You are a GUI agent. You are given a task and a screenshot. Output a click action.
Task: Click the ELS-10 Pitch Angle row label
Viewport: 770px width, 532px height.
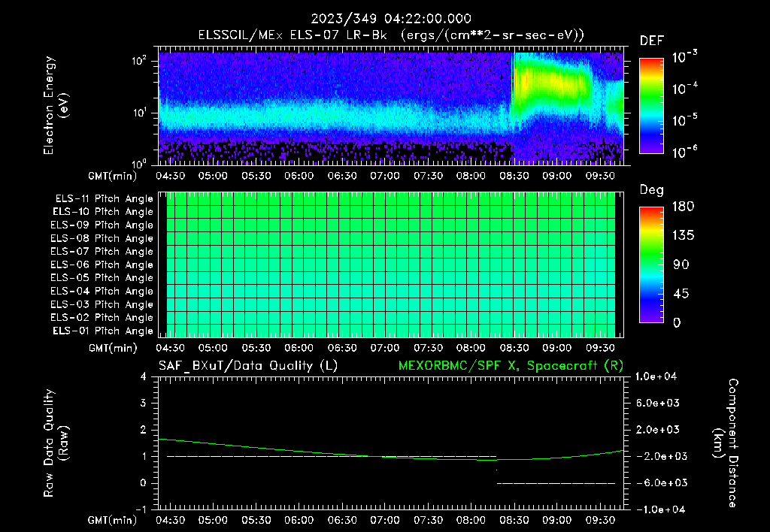(103, 212)
